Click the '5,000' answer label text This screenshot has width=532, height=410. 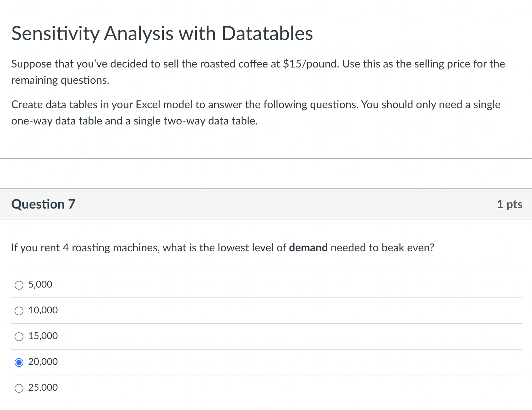coord(40,284)
